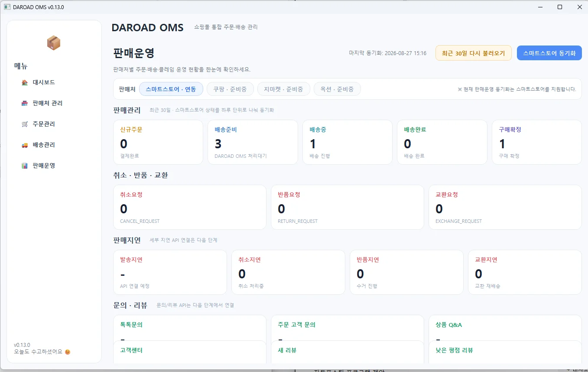Viewport: 588px width, 372px height.
Task: Open the 고객센터 card
Action: 190,352
